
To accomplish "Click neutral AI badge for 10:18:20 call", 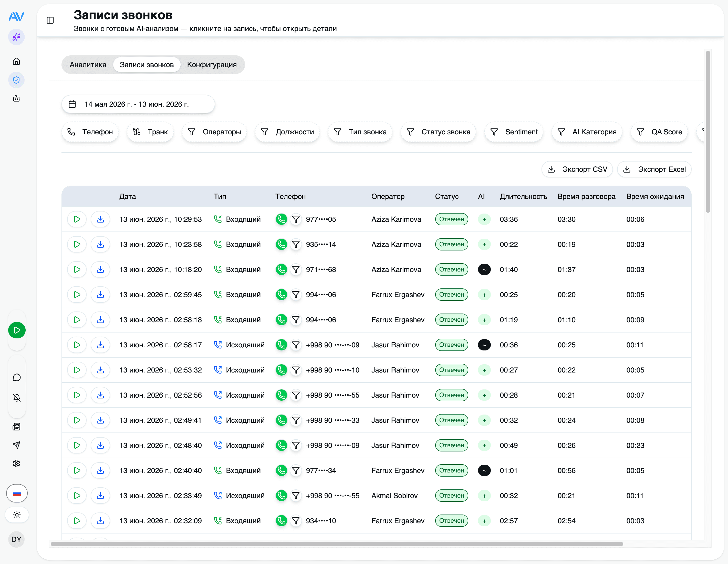I will [484, 269].
